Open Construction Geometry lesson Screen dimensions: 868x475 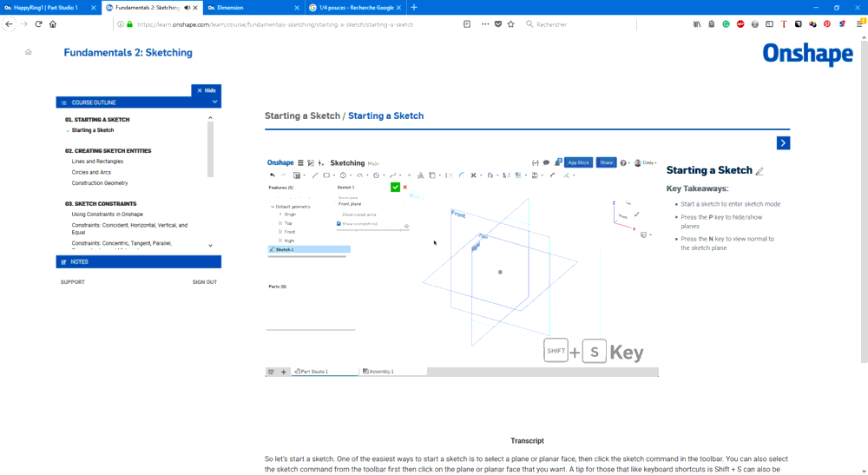tap(100, 182)
